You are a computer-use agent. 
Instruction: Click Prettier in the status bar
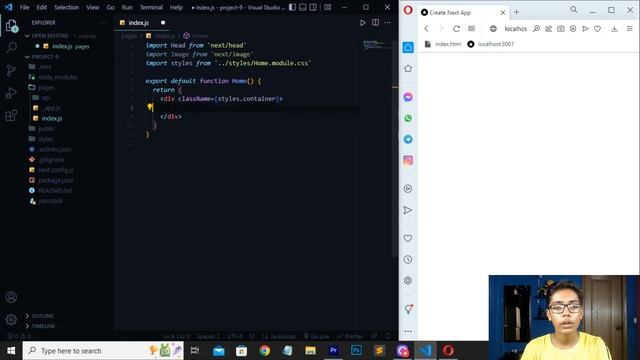(x=350, y=336)
